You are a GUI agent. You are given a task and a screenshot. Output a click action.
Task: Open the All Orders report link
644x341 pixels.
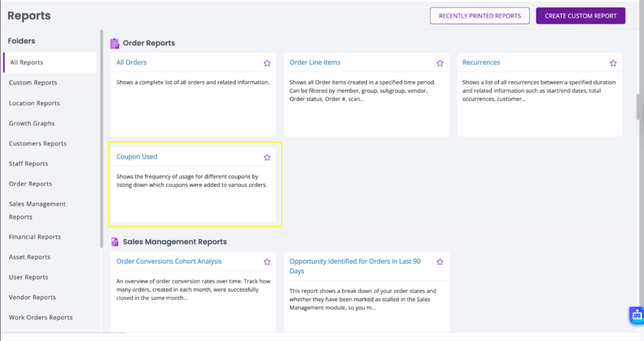point(131,62)
